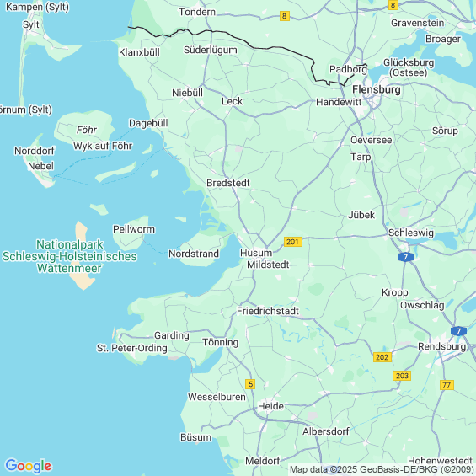Select the Niebüll town label
The image size is (476, 476).
(187, 93)
